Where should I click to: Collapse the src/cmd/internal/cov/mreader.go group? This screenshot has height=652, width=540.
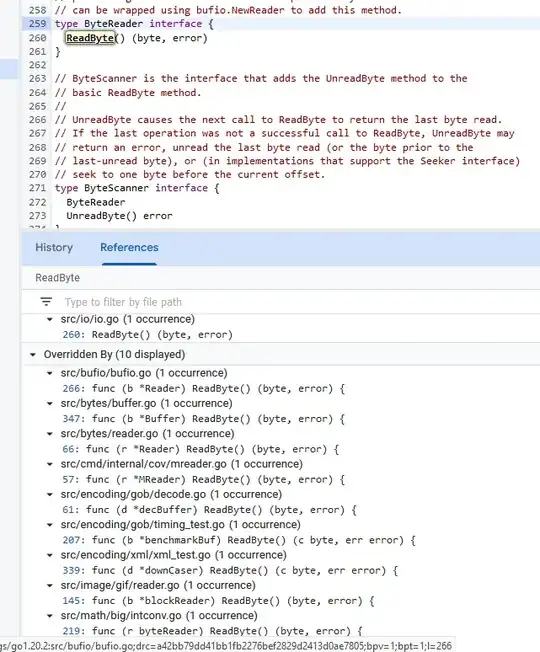click(x=50, y=464)
